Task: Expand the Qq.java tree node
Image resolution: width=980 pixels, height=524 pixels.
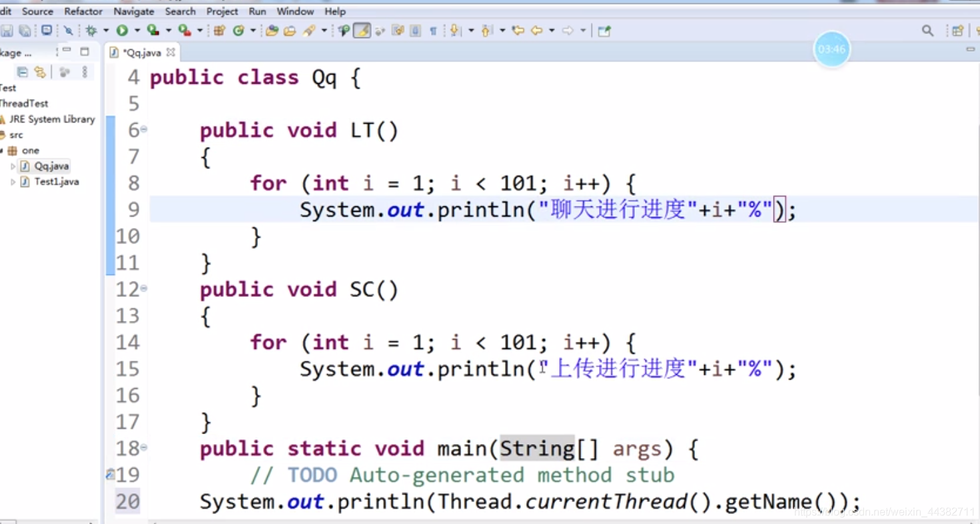Action: (x=13, y=166)
